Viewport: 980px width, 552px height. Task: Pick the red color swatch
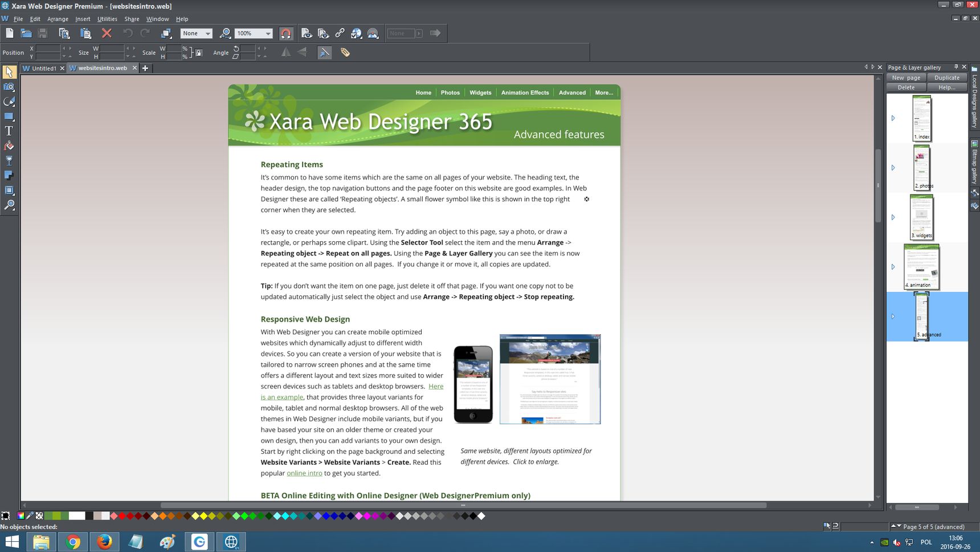[122, 516]
